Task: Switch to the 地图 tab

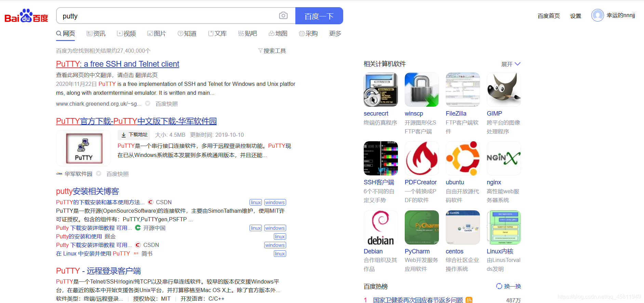Action: [278, 34]
